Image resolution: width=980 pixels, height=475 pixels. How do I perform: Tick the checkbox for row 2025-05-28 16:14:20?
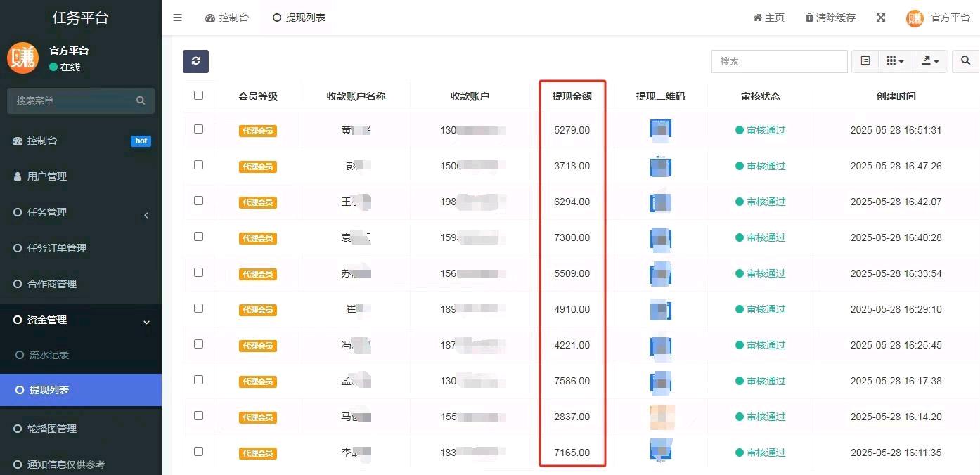coord(198,415)
